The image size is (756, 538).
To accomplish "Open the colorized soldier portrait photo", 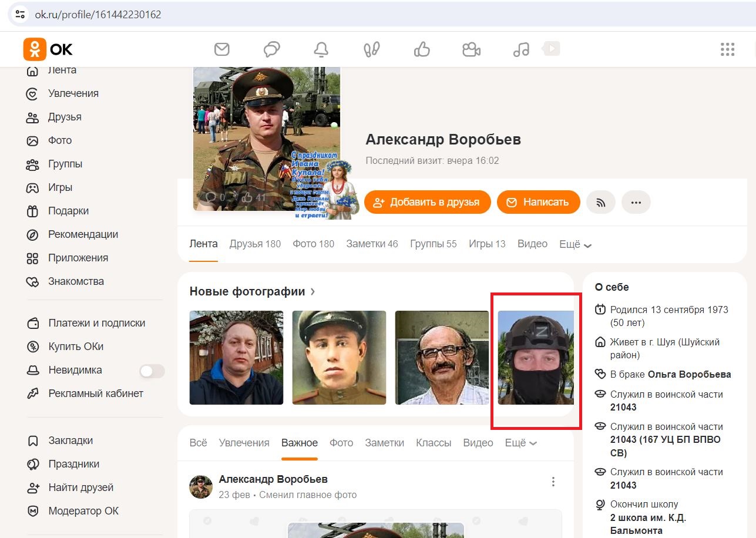I will pyautogui.click(x=339, y=358).
